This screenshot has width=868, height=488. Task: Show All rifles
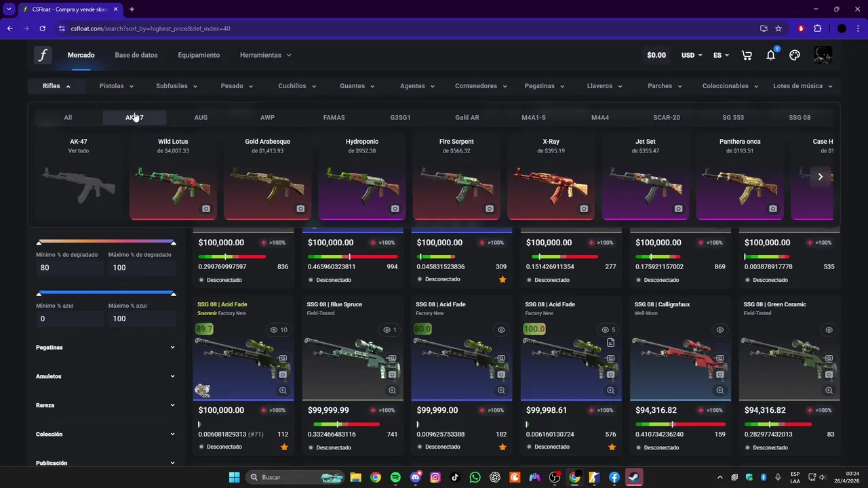[68, 117]
